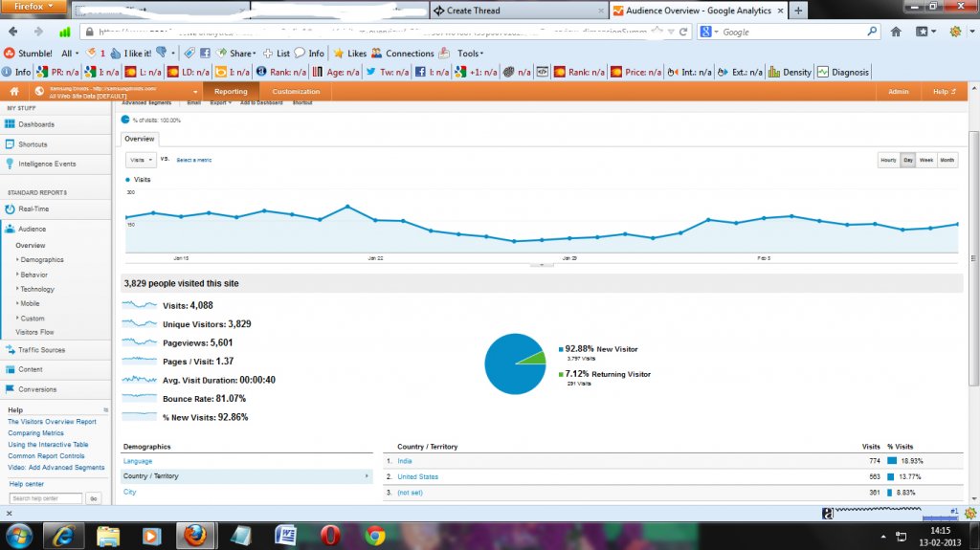Screen dimensions: 980x550
Task: Open the Admin tab
Action: (x=898, y=91)
